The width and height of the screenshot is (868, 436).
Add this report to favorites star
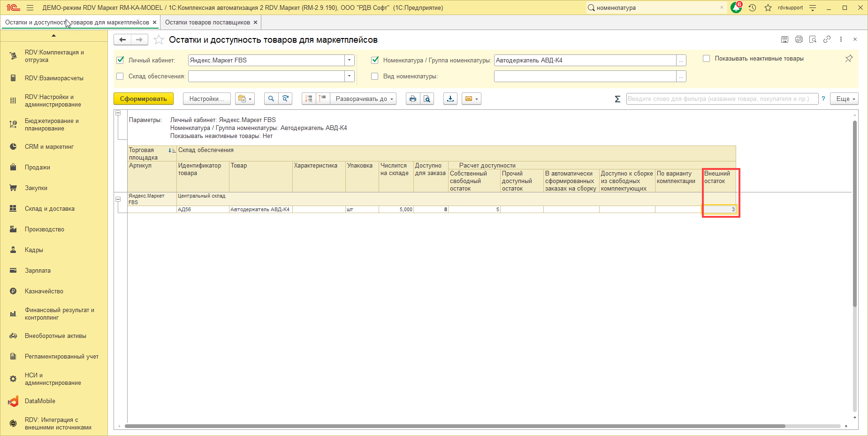click(159, 40)
